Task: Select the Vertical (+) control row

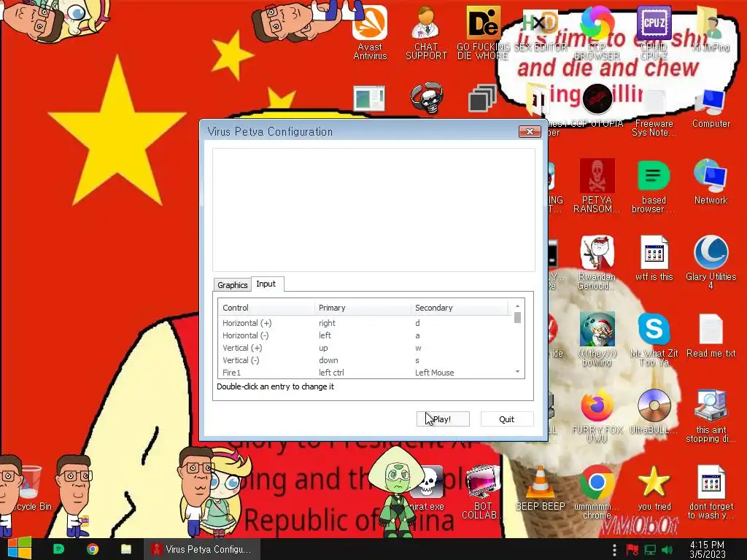Action: [365, 348]
